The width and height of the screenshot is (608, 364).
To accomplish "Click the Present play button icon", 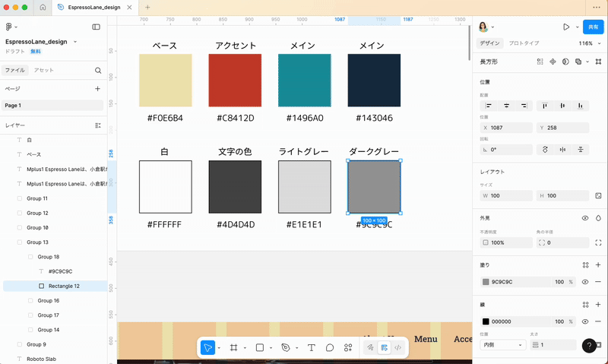I will click(x=566, y=27).
